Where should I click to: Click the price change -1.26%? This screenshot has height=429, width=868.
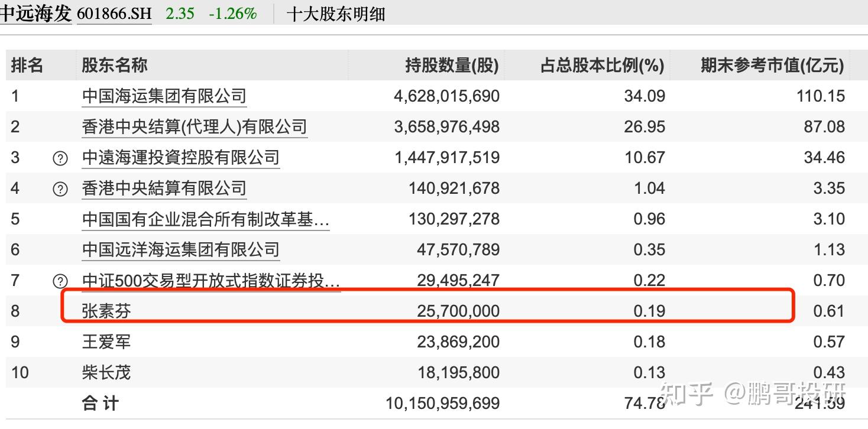click(233, 14)
